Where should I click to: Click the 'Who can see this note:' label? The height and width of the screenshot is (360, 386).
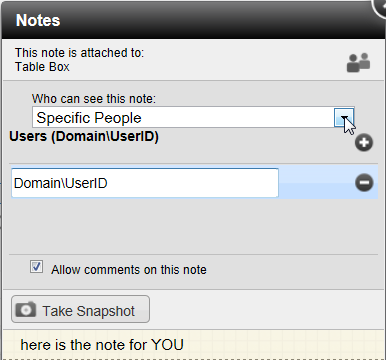(x=94, y=99)
